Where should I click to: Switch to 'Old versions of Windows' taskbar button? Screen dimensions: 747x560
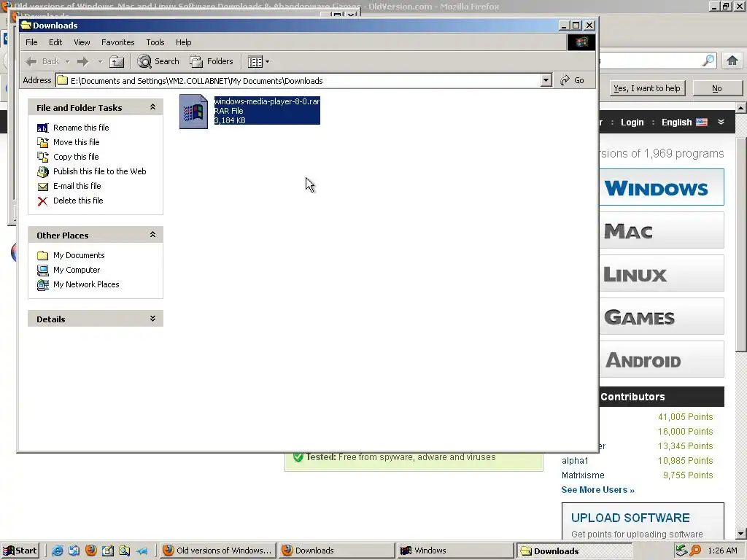(217, 551)
